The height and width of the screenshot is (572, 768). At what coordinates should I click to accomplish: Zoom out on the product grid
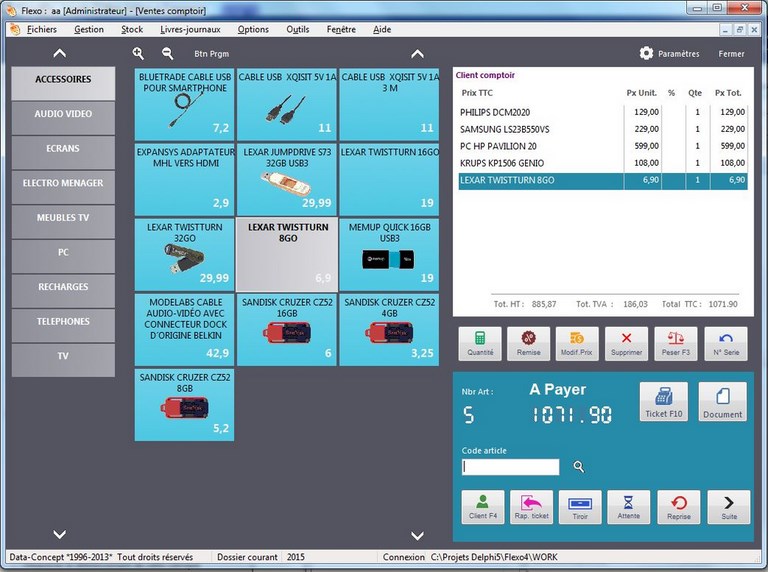pos(168,53)
